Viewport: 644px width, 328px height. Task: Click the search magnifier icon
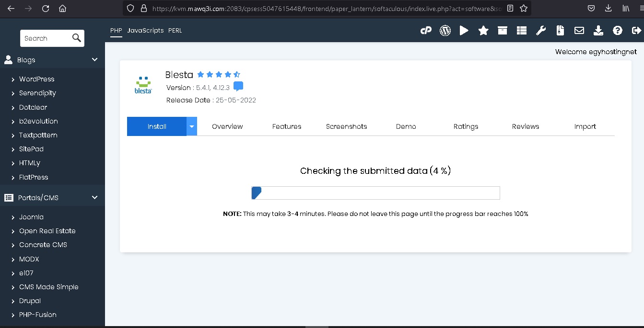[x=77, y=38]
